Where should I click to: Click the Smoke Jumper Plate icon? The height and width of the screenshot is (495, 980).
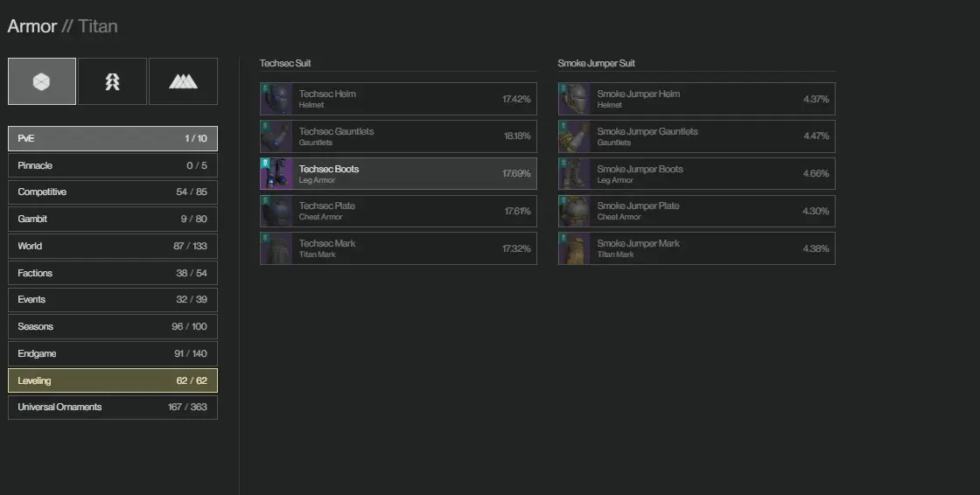pos(575,211)
